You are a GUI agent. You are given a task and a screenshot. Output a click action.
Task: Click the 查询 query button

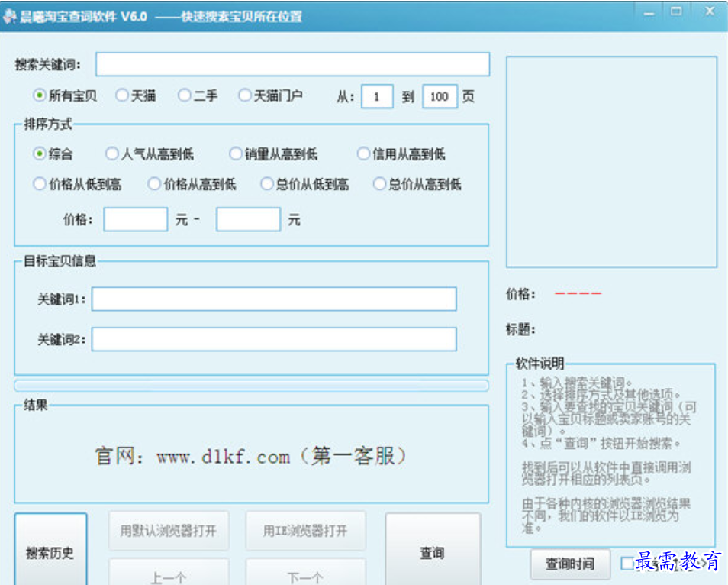(x=433, y=549)
